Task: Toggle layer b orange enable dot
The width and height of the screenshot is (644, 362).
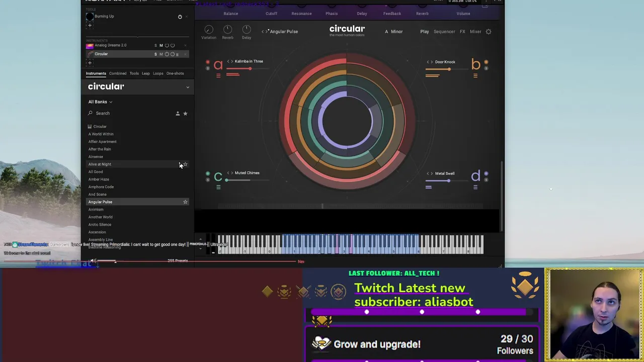Action: pos(486,62)
